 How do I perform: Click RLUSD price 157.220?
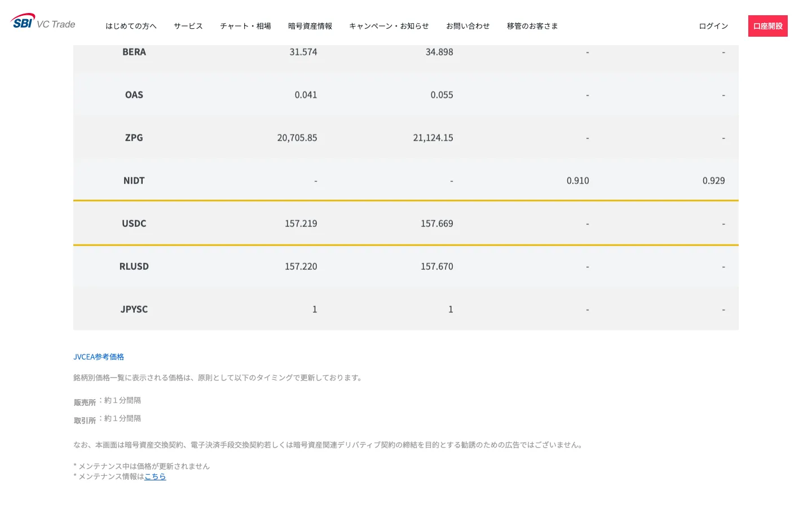(x=301, y=266)
